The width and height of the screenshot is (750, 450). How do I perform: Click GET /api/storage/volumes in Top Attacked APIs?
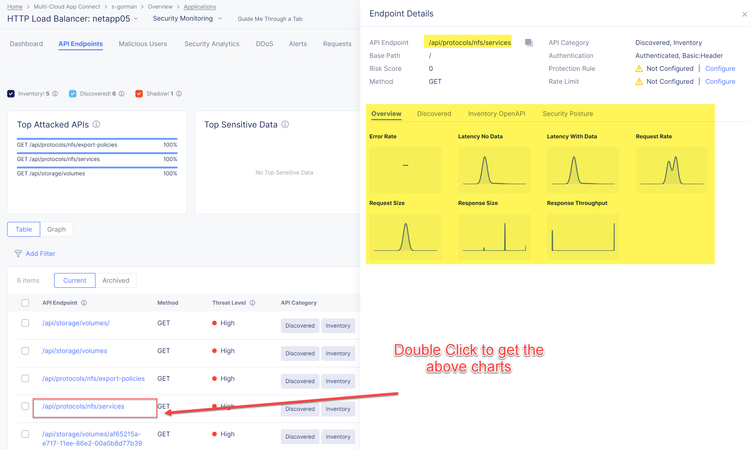pyautogui.click(x=51, y=174)
